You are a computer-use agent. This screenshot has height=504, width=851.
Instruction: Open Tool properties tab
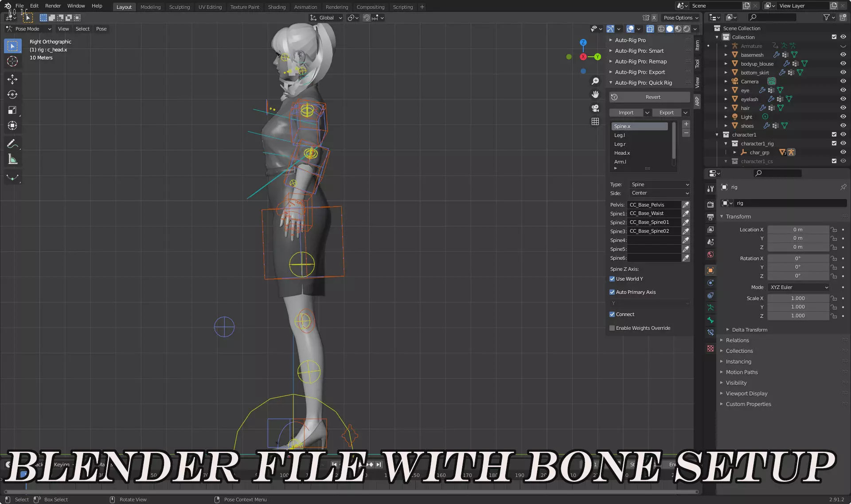pos(710,188)
